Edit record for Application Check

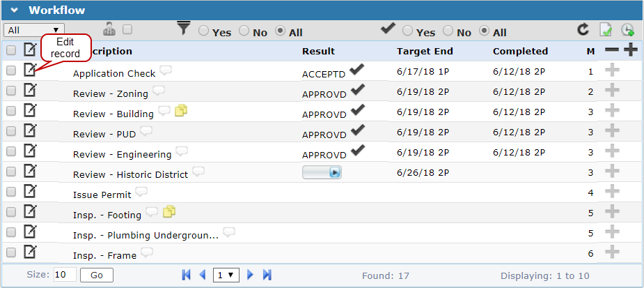coord(30,70)
